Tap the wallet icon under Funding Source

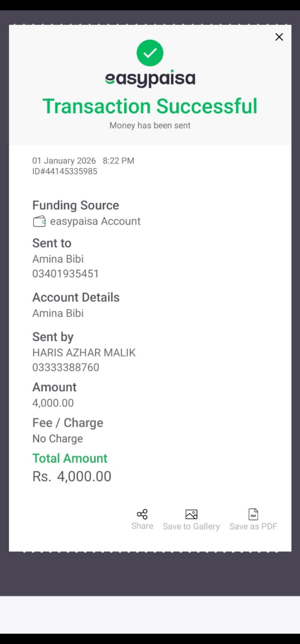pyautogui.click(x=39, y=221)
